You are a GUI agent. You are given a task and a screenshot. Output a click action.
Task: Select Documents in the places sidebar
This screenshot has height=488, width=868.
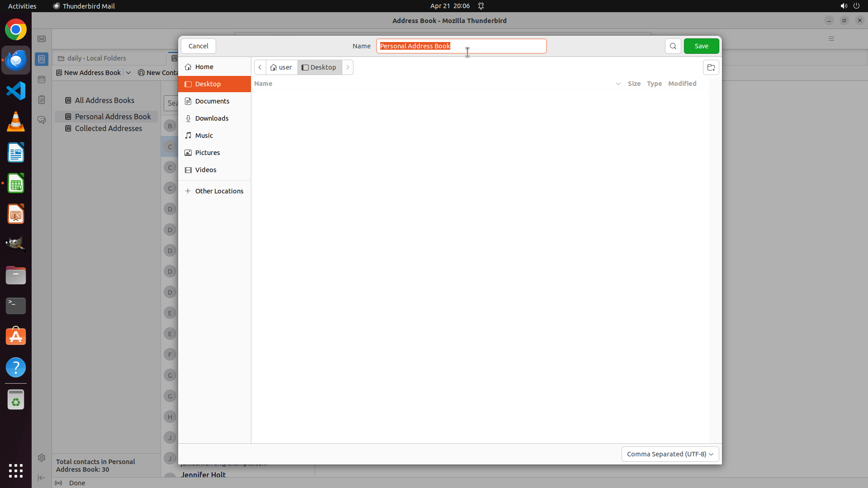coord(212,101)
